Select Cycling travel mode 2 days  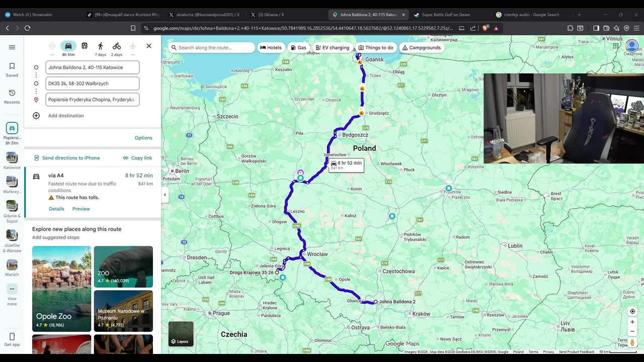117,49
